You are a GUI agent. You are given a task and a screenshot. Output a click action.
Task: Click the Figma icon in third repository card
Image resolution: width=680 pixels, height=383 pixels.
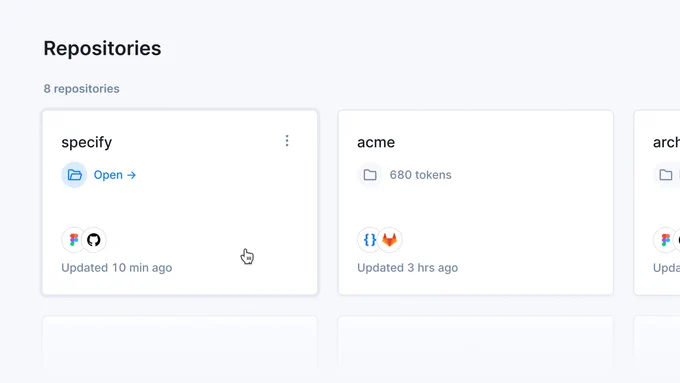(x=665, y=240)
